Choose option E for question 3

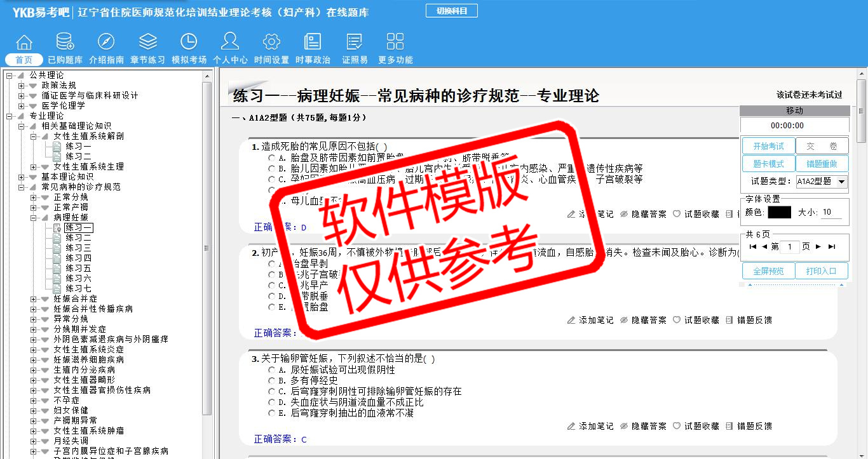[272, 413]
